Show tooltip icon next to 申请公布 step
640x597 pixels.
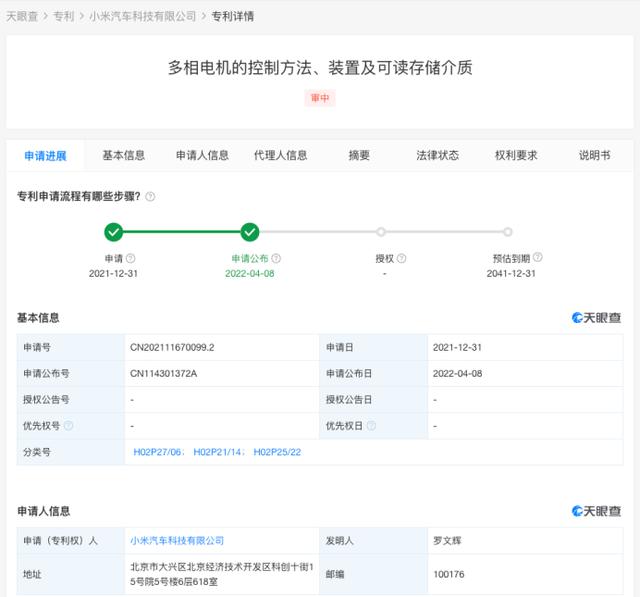(x=276, y=258)
